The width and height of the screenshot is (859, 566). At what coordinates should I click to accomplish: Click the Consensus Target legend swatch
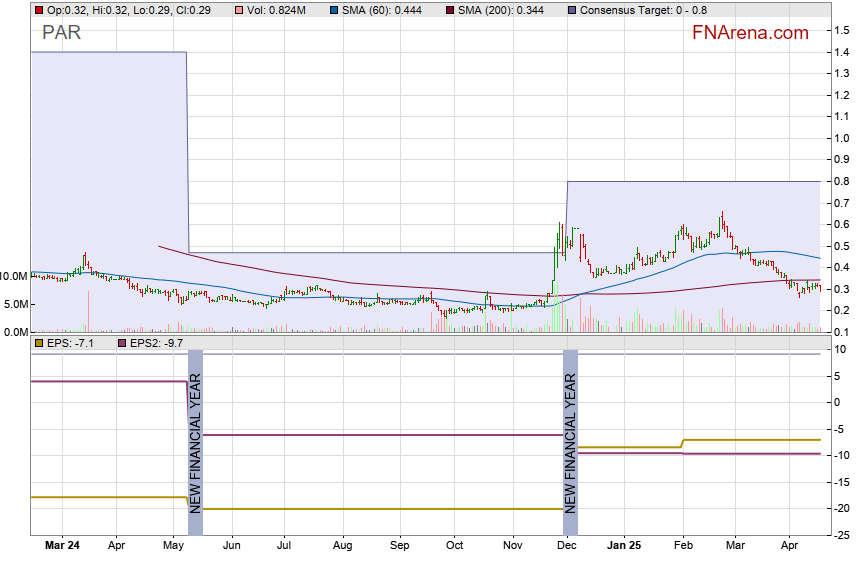(573, 10)
